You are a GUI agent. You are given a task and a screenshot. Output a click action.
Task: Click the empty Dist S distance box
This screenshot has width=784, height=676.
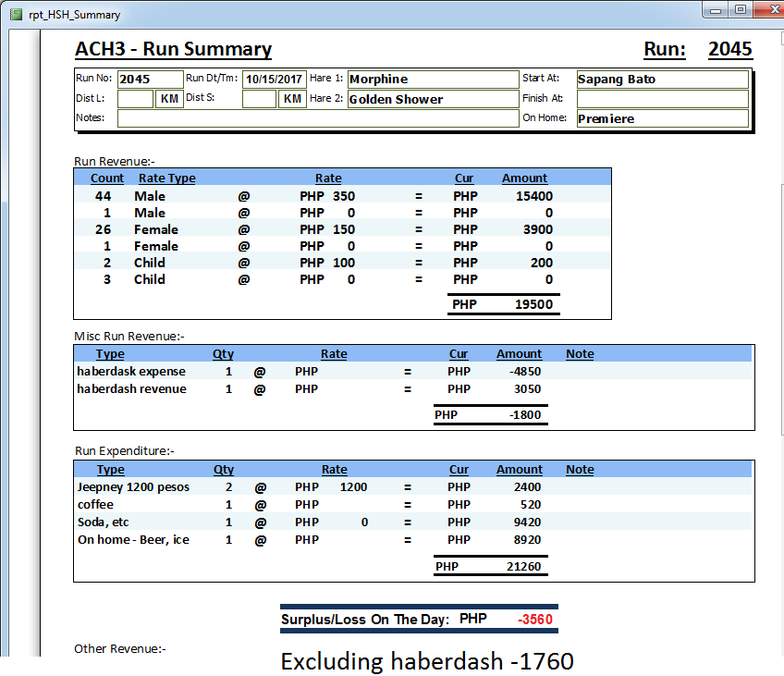click(259, 99)
